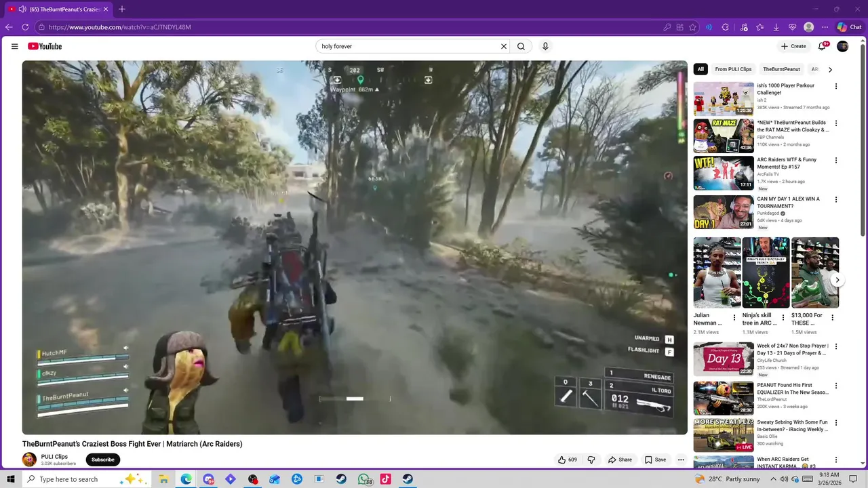Start voice search with the microphone
The image size is (868, 488).
pos(545,46)
